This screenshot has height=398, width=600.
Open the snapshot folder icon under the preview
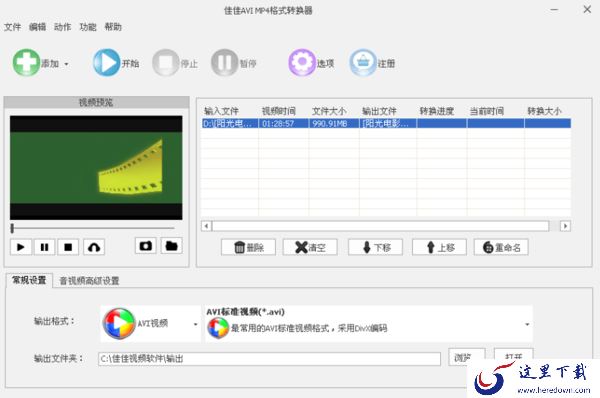click(x=171, y=246)
